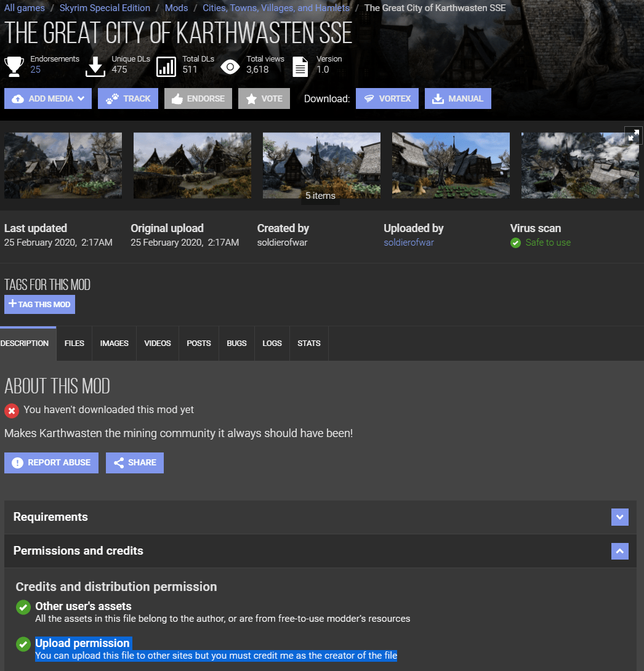Click the Version document icon
This screenshot has height=671, width=644.
[300, 66]
